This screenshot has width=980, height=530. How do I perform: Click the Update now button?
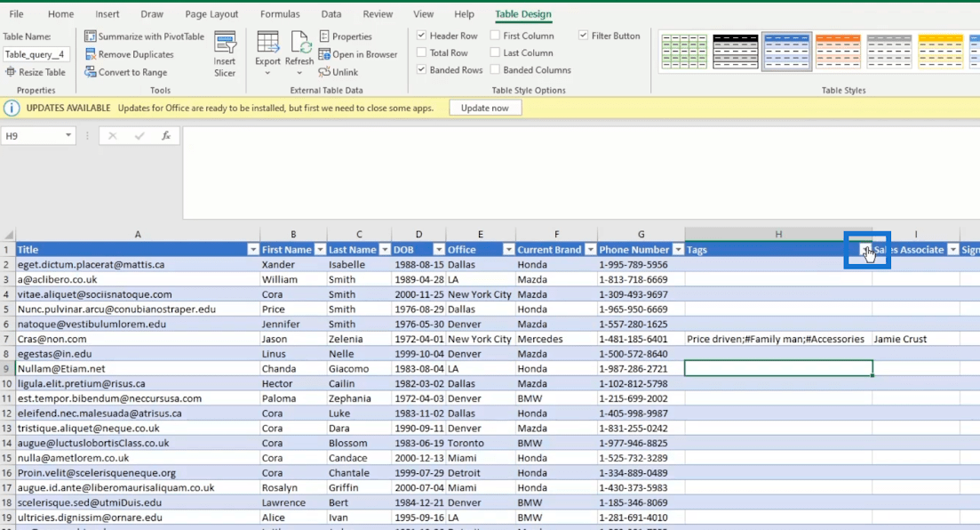click(x=484, y=108)
